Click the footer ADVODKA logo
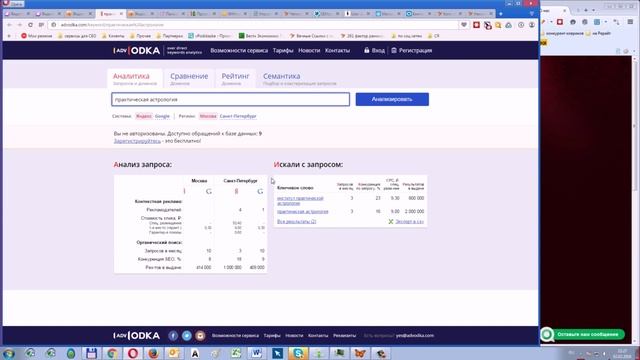This screenshot has height=360, width=640. point(137,336)
